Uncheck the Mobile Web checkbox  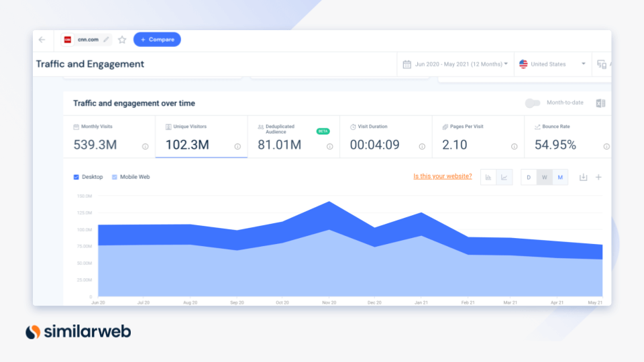(x=114, y=177)
